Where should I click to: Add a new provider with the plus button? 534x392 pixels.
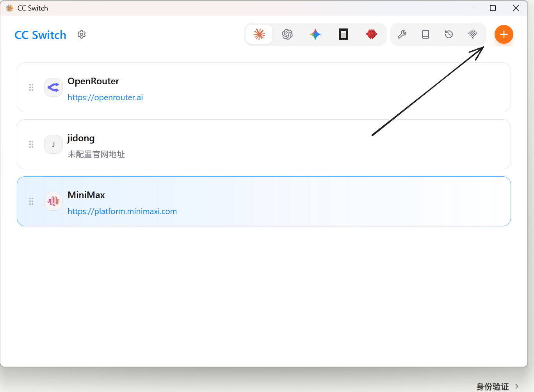(504, 34)
